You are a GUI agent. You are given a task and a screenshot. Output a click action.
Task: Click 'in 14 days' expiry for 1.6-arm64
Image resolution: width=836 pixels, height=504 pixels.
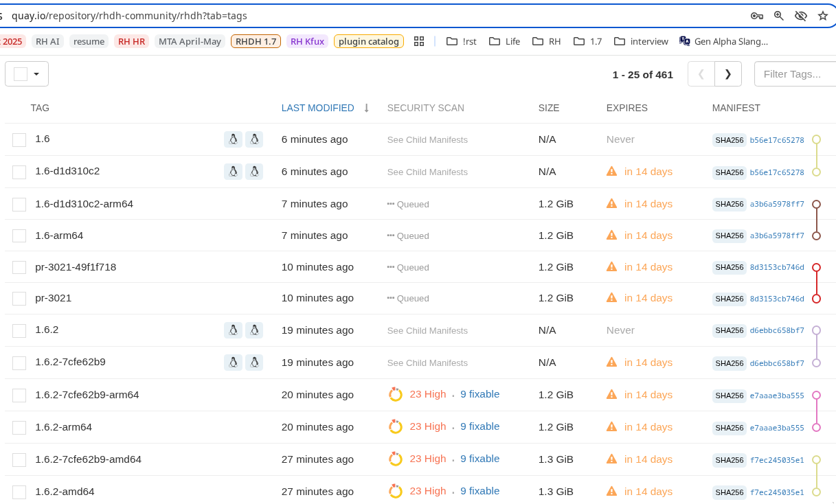pos(648,235)
